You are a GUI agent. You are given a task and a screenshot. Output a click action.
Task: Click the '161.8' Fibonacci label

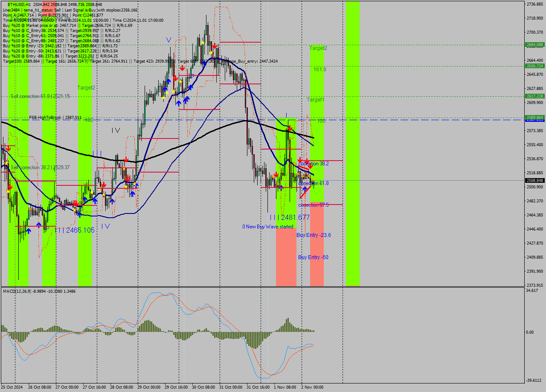(320, 69)
